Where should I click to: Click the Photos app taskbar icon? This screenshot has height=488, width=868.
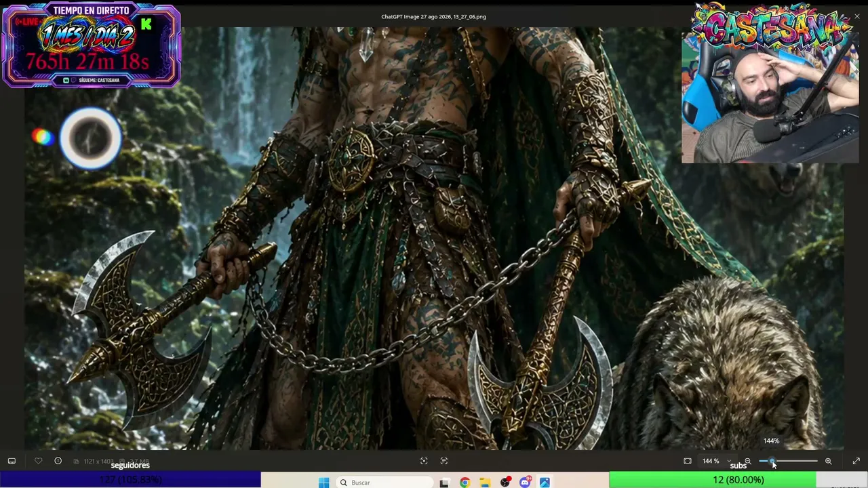click(x=545, y=483)
